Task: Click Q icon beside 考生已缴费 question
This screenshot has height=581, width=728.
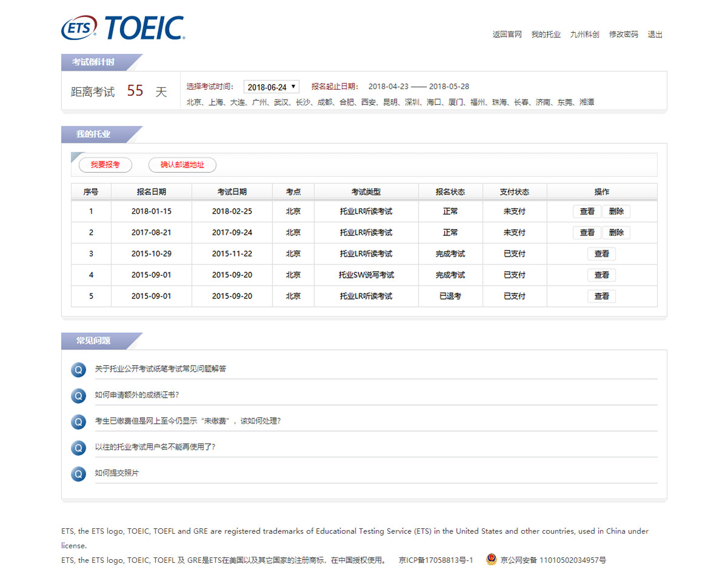Action: (78, 421)
